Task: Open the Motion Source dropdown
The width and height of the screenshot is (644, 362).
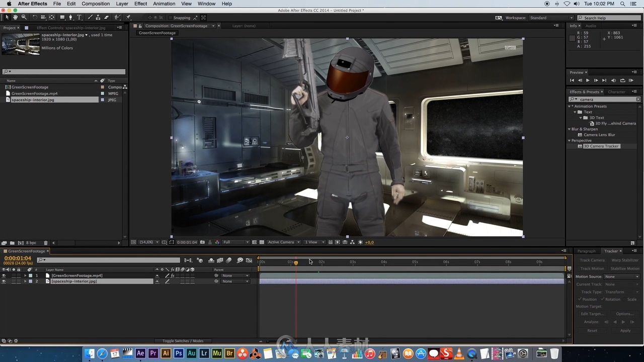Action: click(x=622, y=277)
